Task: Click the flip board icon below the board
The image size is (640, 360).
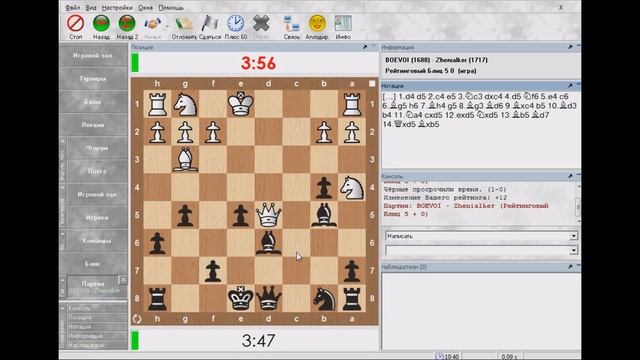Action: click(137, 319)
